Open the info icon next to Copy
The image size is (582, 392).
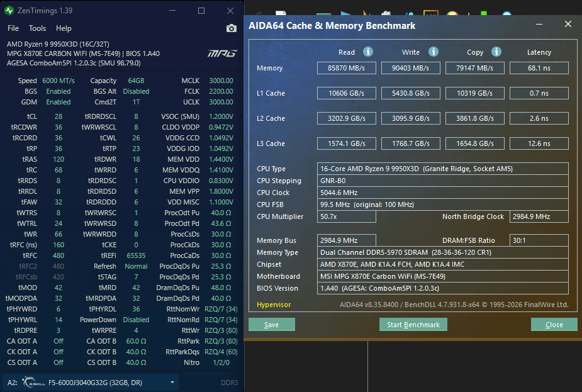(496, 52)
